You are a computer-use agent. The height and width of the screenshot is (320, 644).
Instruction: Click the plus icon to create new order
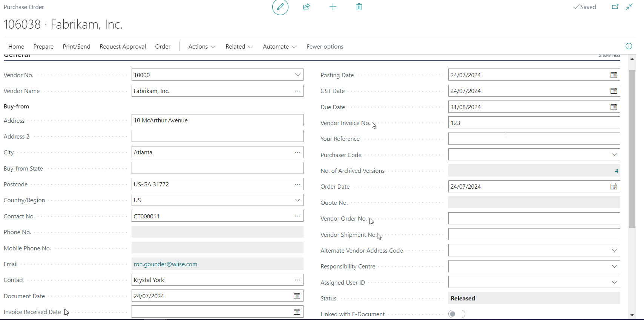tap(333, 7)
